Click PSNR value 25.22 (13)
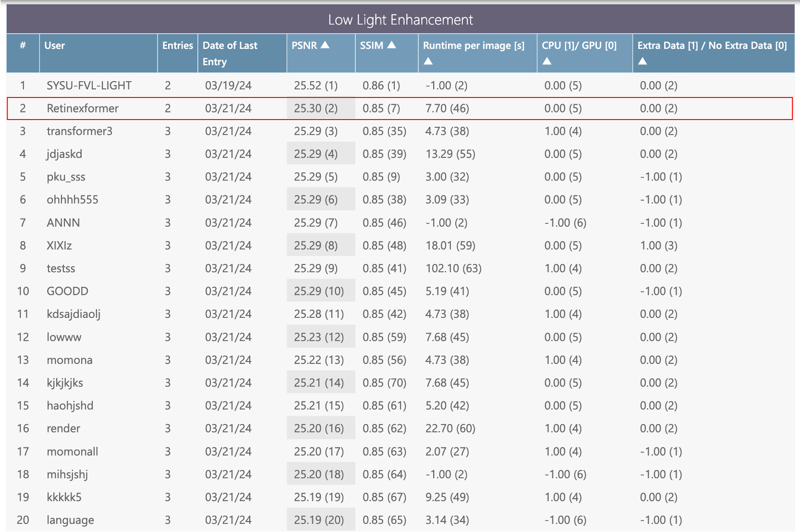 pos(319,360)
